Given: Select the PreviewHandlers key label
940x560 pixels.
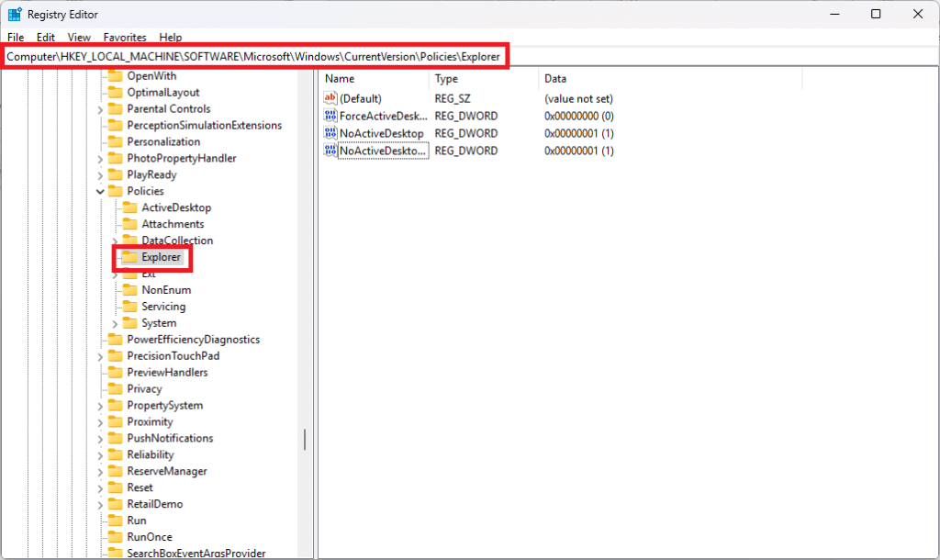Looking at the screenshot, I should 167,373.
